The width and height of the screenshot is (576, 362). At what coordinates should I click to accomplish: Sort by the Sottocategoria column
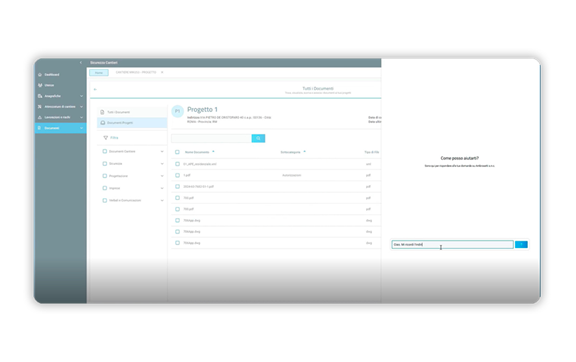coord(290,152)
